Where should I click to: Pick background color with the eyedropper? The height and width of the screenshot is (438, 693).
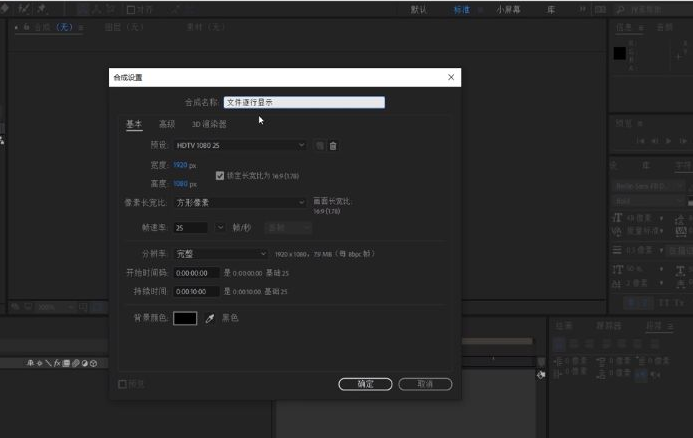point(210,318)
